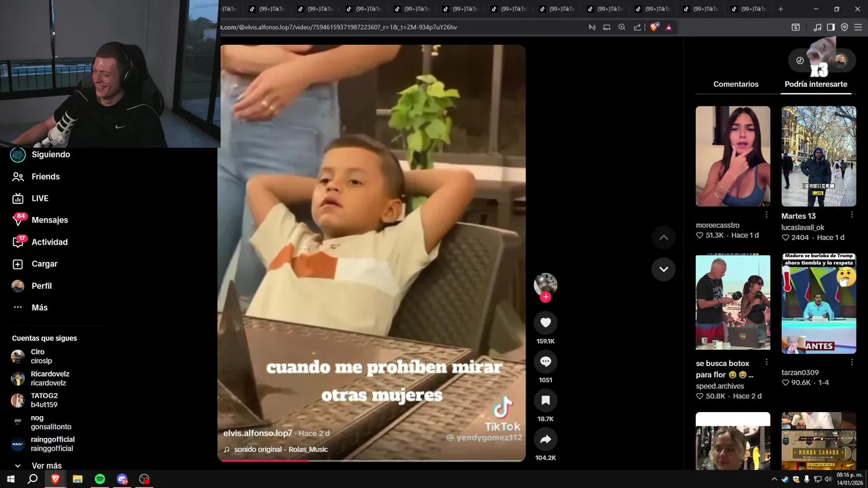Open the moreecasstro suggested video thumbnail
The width and height of the screenshot is (868, 488).
click(733, 156)
